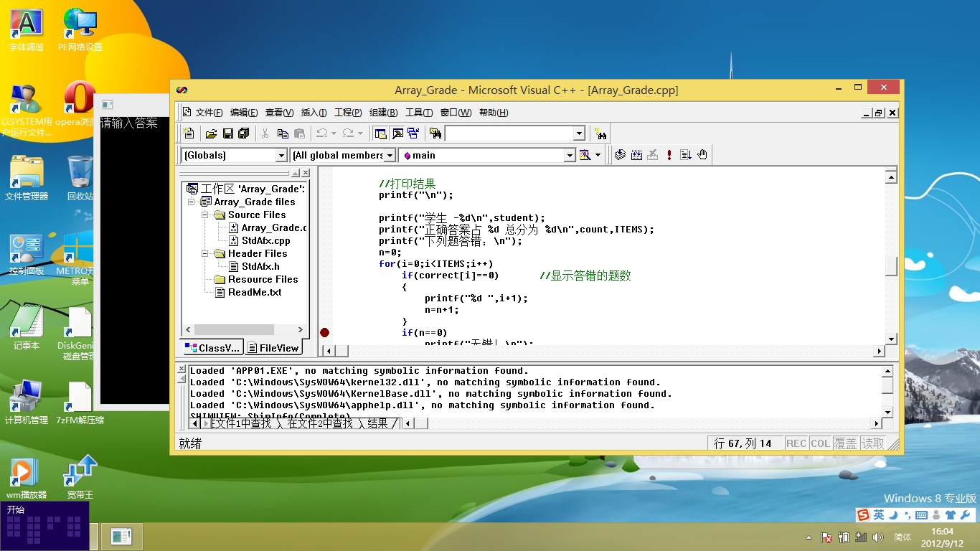Screen dimensions: 980x551
Task: Select StdAfx.h in the file tree
Action: click(x=254, y=267)
